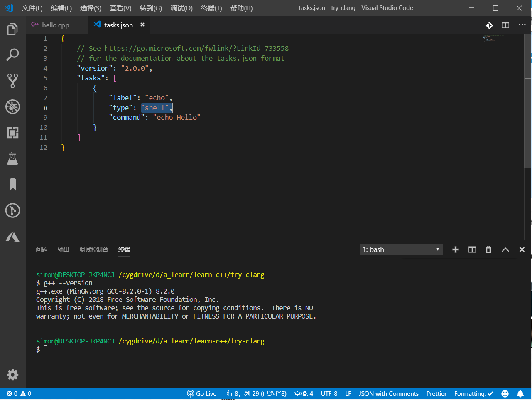
Task: Click the errors count in status bar
Action: tap(12, 394)
